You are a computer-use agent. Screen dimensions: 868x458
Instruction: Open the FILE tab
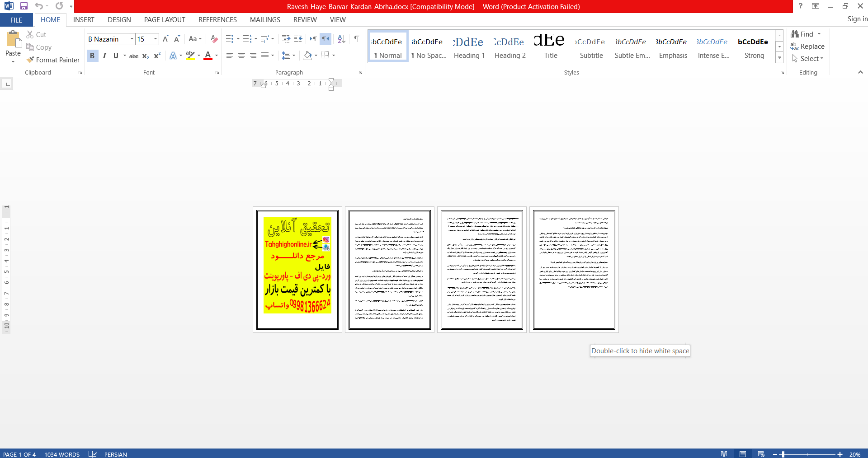point(16,20)
